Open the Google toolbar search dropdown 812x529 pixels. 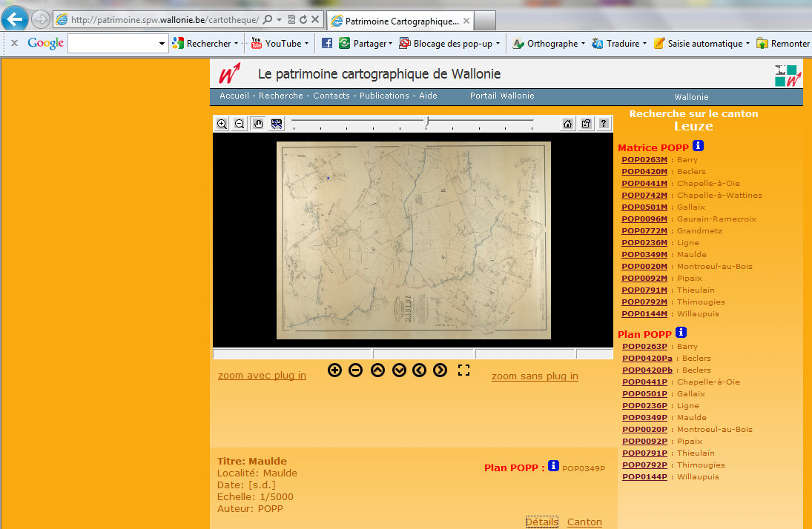(x=162, y=44)
